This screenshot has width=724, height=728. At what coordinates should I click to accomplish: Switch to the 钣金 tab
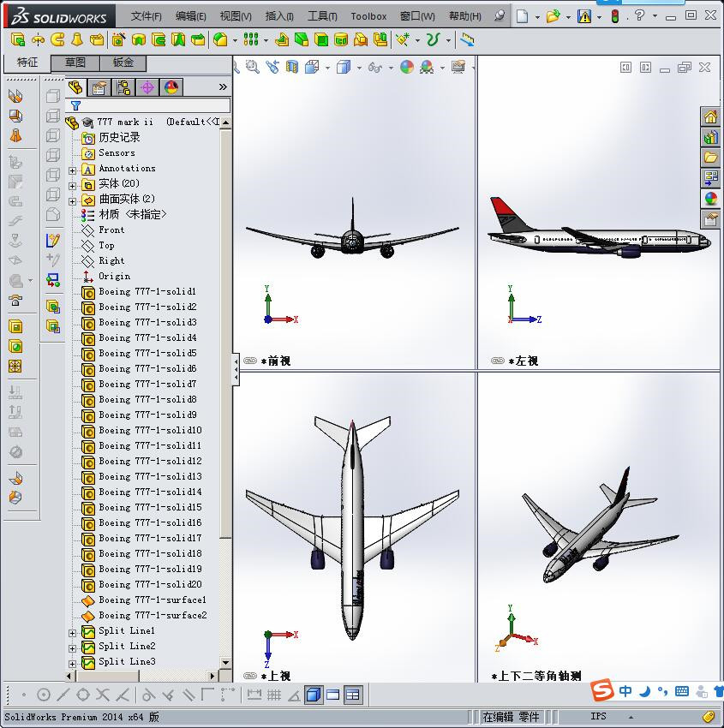click(123, 63)
